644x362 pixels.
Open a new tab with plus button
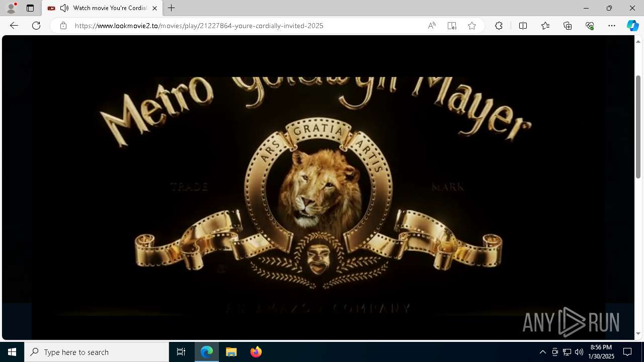coord(171,8)
